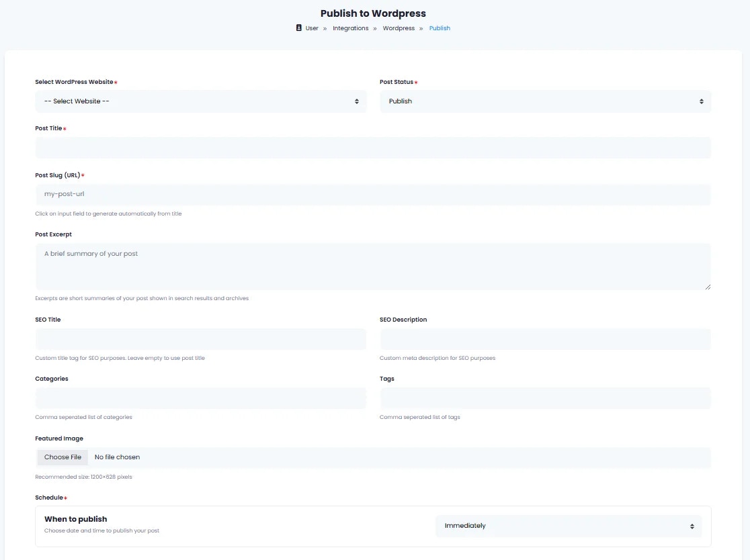
Task: Click the required asterisk beside Post Title
Action: 67,128
